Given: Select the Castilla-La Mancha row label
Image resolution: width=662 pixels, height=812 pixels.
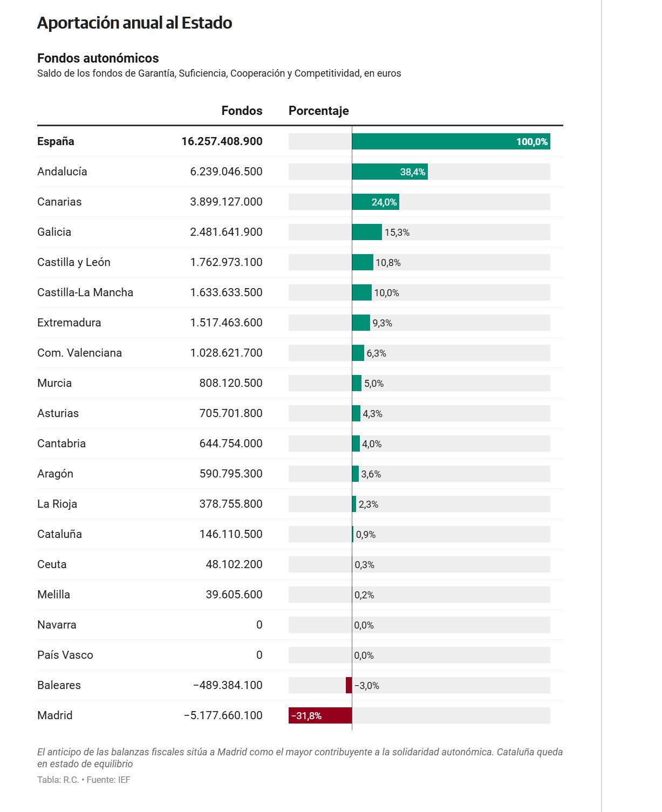Looking at the screenshot, I should [x=85, y=292].
